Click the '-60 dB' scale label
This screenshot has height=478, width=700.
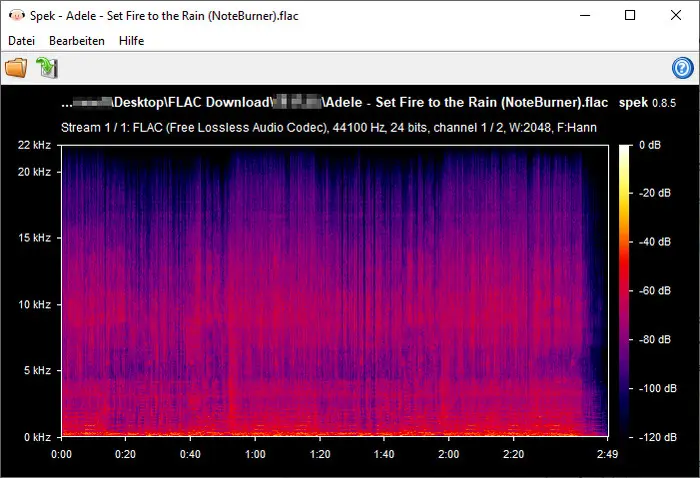click(654, 291)
